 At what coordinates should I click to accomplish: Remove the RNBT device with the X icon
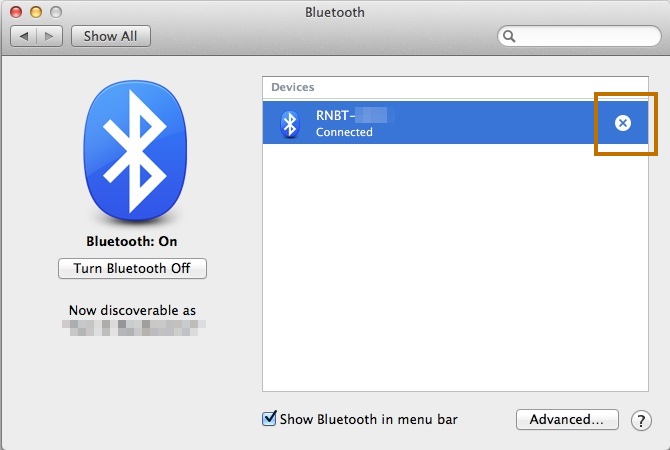tap(623, 123)
